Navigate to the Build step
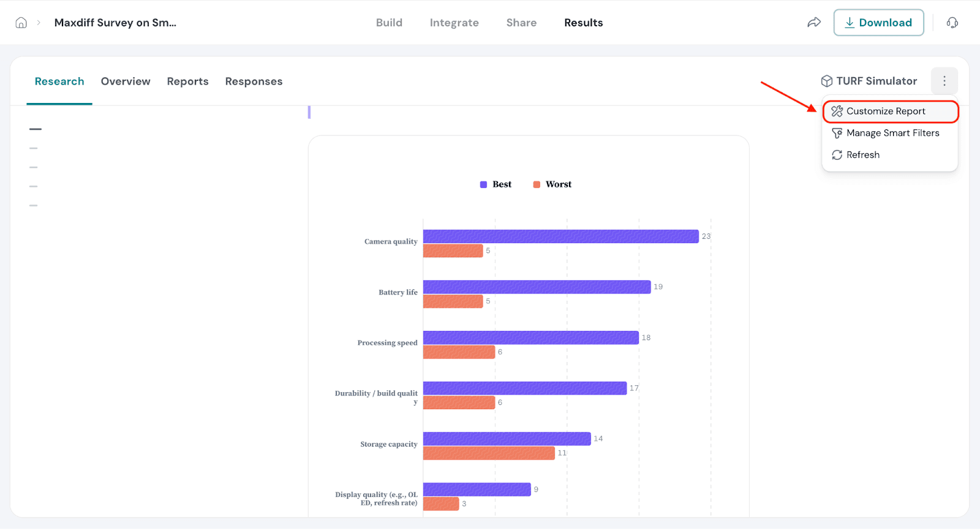Image resolution: width=980 pixels, height=530 pixels. click(389, 23)
